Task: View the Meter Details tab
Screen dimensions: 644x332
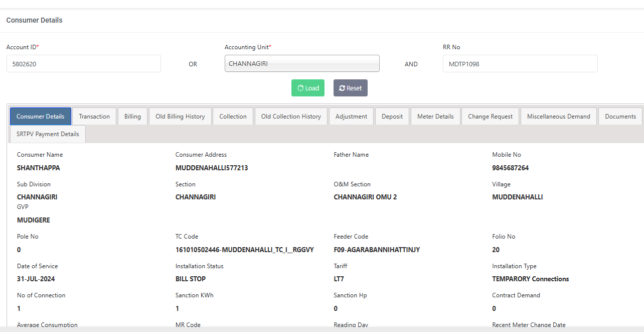Action: click(435, 117)
